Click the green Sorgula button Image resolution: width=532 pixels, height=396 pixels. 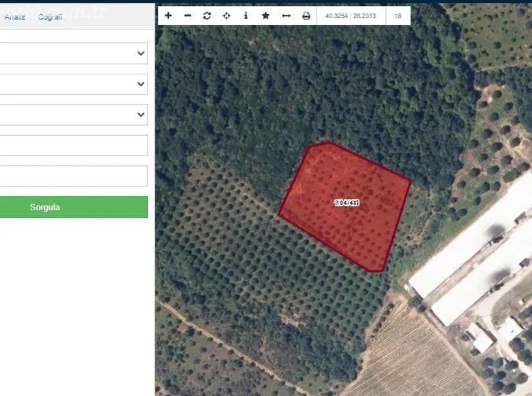(x=74, y=207)
